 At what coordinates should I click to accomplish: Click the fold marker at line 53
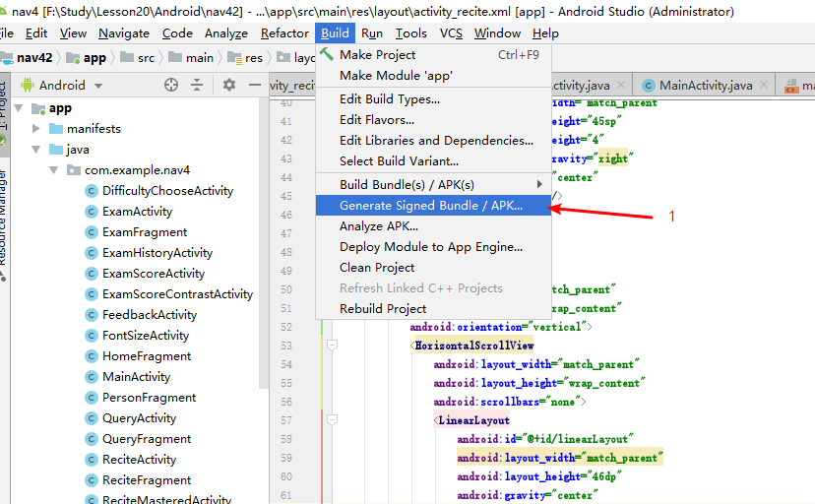point(332,345)
